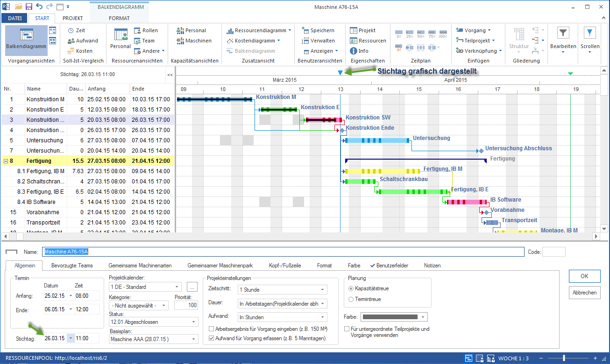
Task: Click the ... button beside Projektkalender
Action: click(192, 287)
